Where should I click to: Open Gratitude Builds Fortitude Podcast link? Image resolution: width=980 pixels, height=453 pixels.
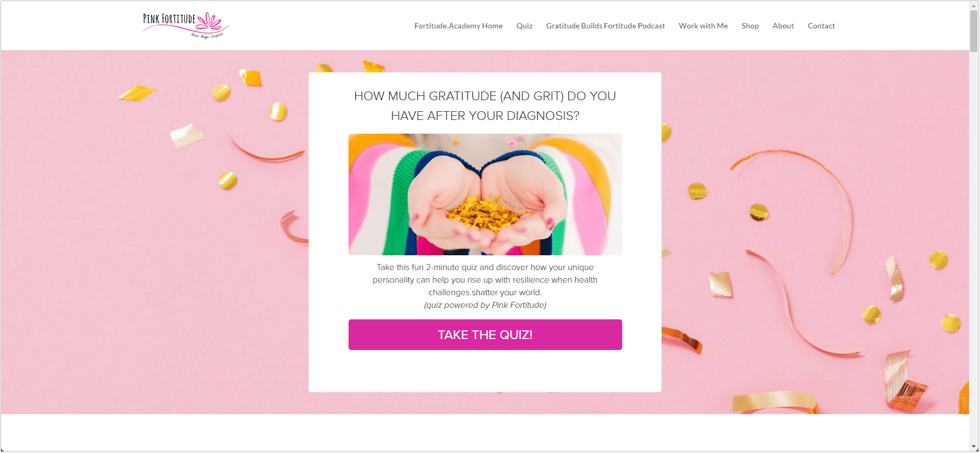(x=605, y=26)
